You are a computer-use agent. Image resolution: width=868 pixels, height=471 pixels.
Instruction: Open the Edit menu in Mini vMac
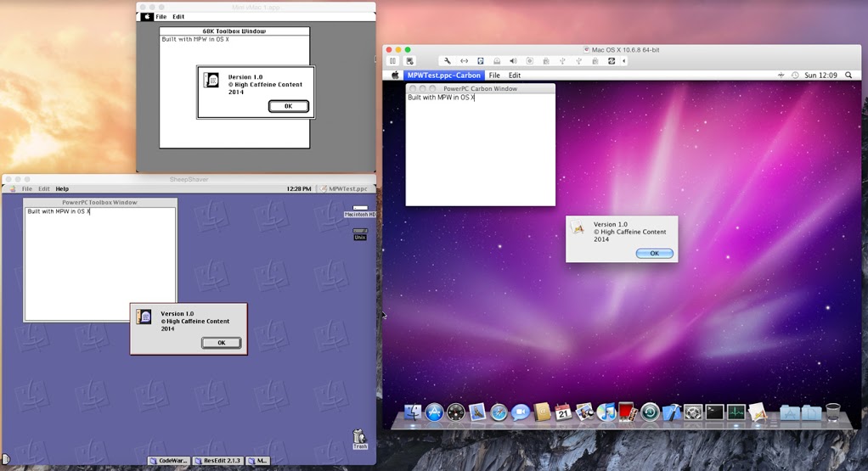[x=178, y=17]
